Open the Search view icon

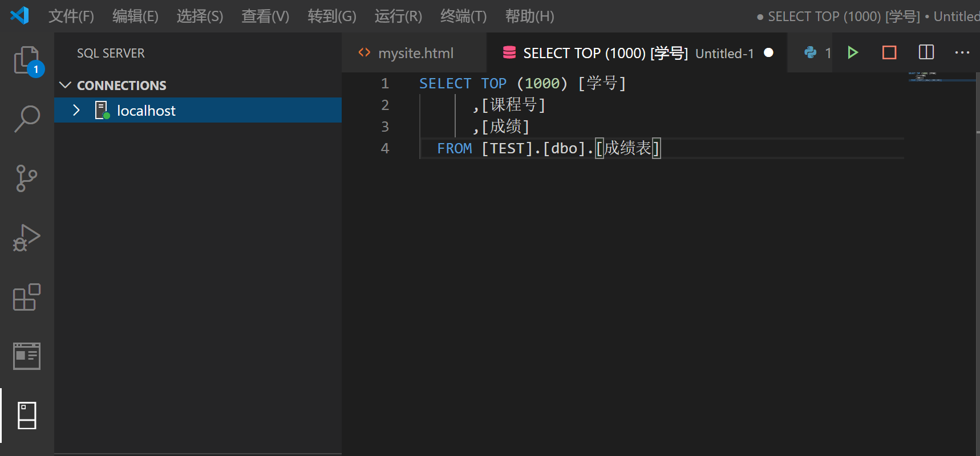click(27, 119)
